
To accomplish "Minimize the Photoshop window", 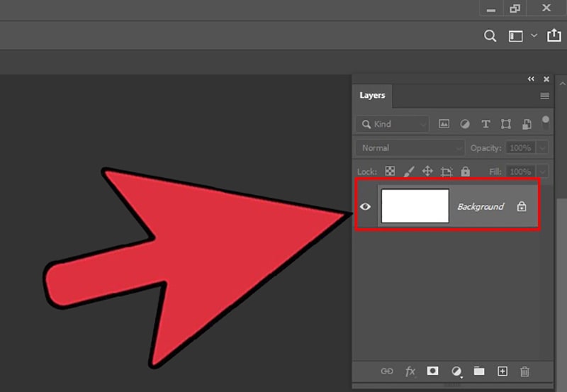I will (x=491, y=9).
